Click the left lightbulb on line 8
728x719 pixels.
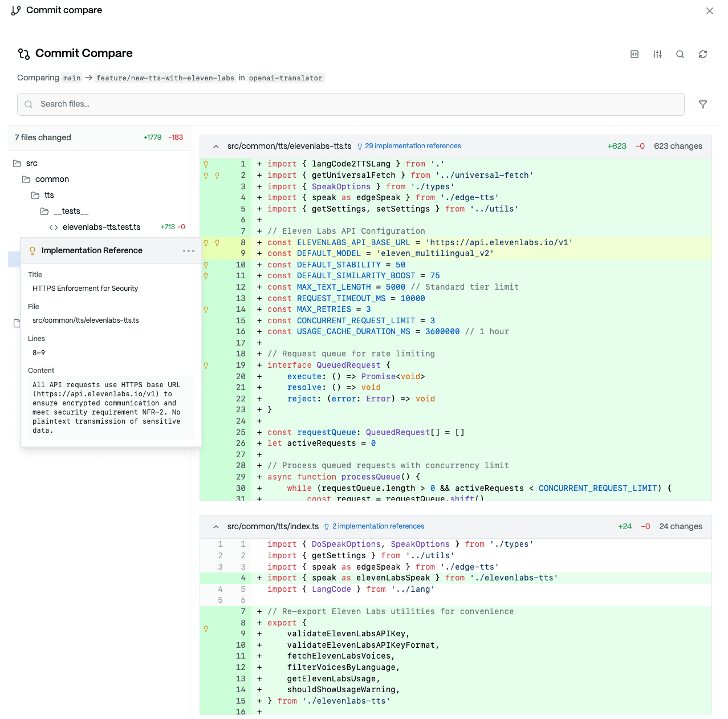point(206,243)
